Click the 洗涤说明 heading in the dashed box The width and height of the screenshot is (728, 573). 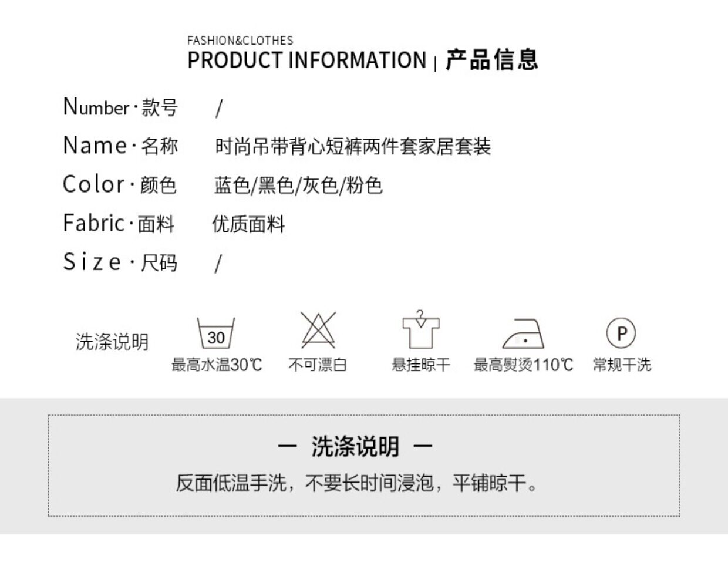tap(355, 447)
